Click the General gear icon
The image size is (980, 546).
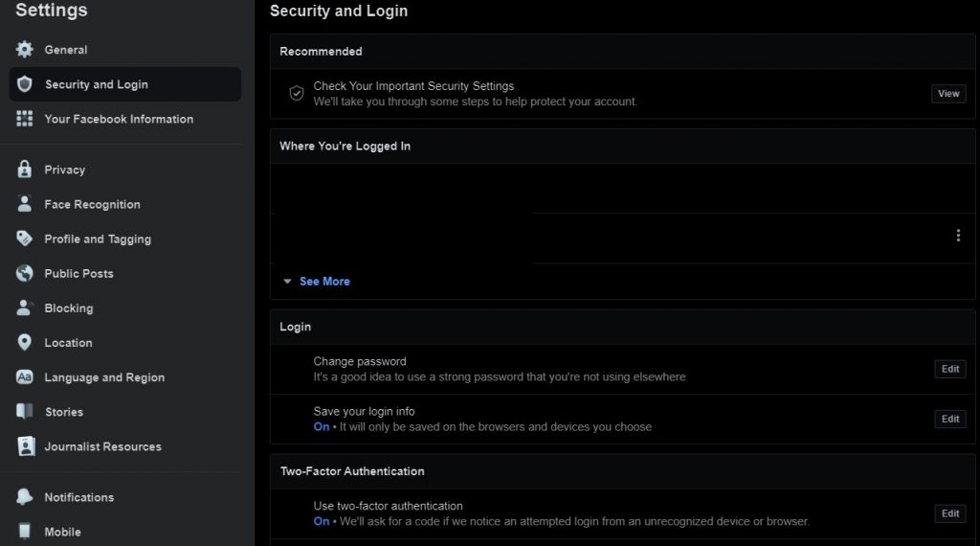tap(24, 50)
